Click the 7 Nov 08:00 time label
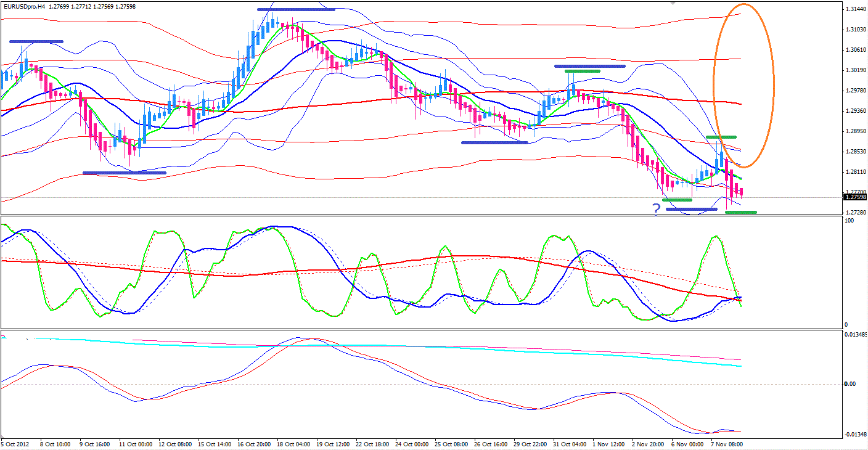 [728, 443]
